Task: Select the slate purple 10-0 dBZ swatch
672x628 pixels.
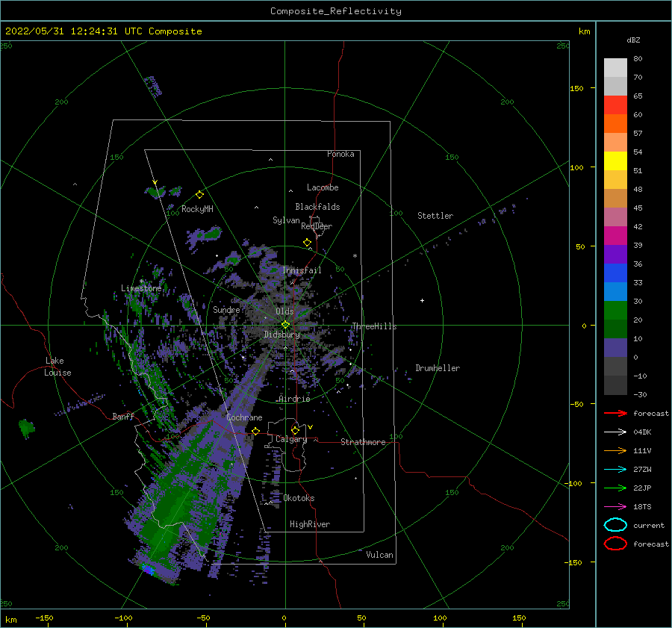Action: pos(615,348)
